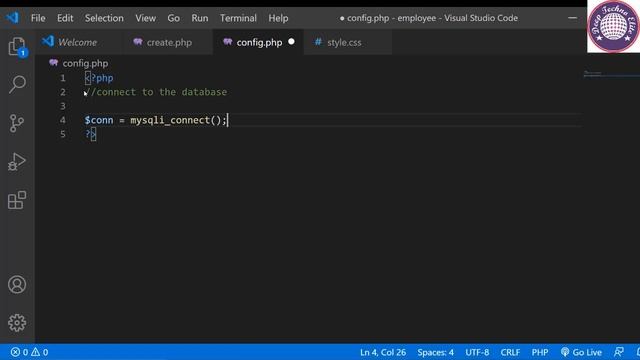Click the <?php opening tag
The image size is (640, 360).
pos(99,78)
